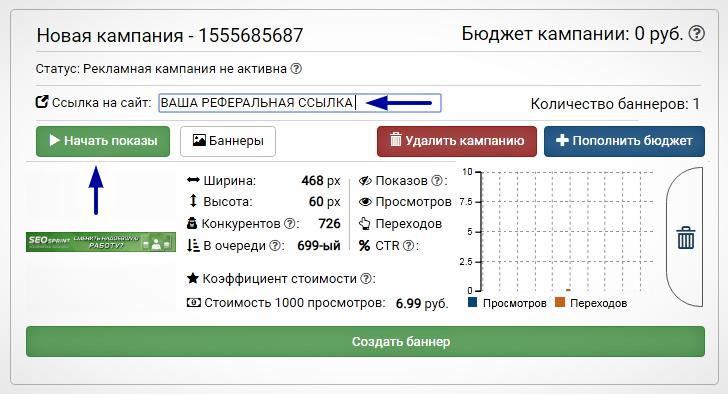Click the 699-ый queue position value
The width and height of the screenshot is (728, 394).
click(318, 245)
